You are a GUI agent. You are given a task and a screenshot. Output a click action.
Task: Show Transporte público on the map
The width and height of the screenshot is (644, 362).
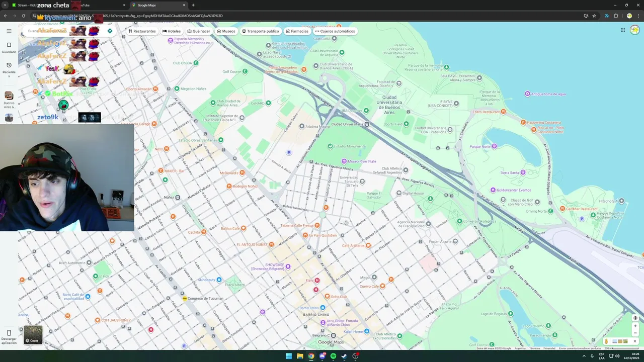point(260,31)
